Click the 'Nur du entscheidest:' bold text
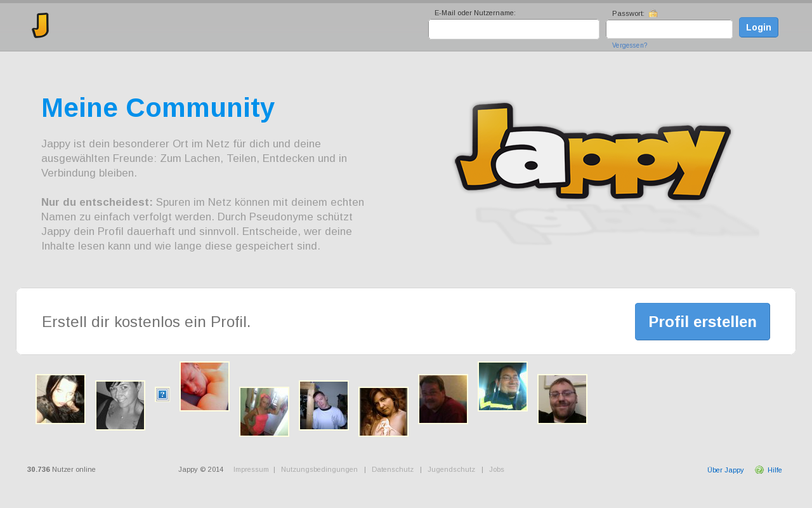The height and width of the screenshot is (508, 812). (x=97, y=202)
